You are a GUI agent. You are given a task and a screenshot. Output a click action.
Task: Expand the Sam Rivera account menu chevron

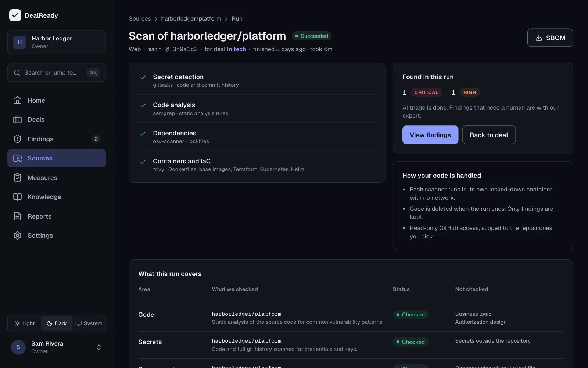pos(98,347)
